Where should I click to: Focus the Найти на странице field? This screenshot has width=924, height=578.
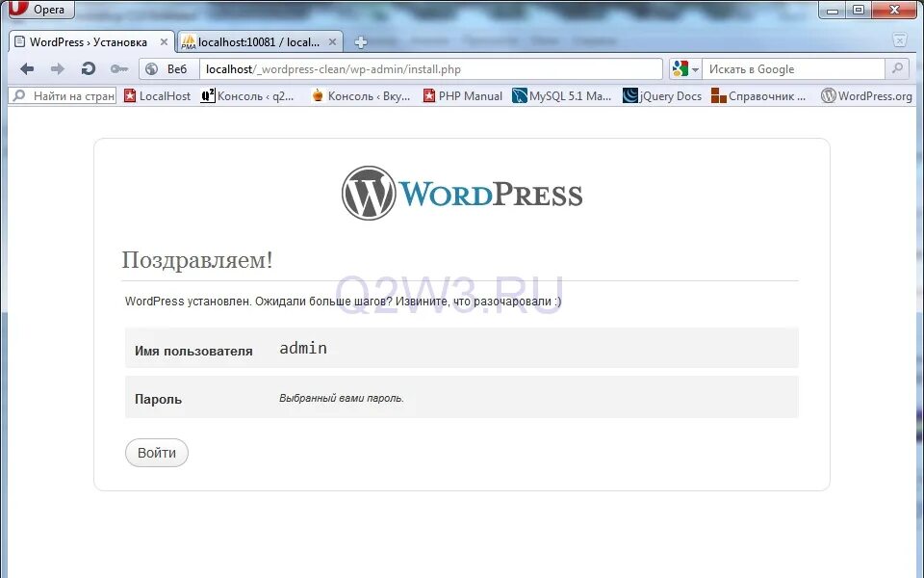pyautogui.click(x=64, y=95)
